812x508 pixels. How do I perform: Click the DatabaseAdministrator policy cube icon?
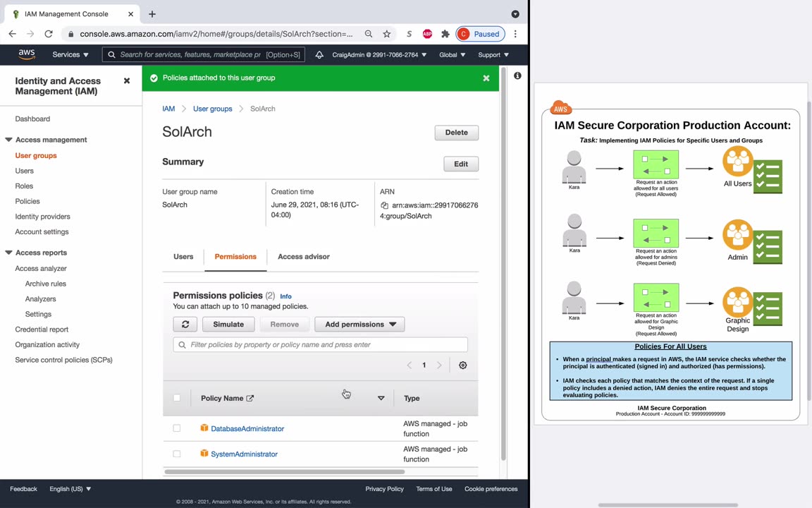[204, 428]
